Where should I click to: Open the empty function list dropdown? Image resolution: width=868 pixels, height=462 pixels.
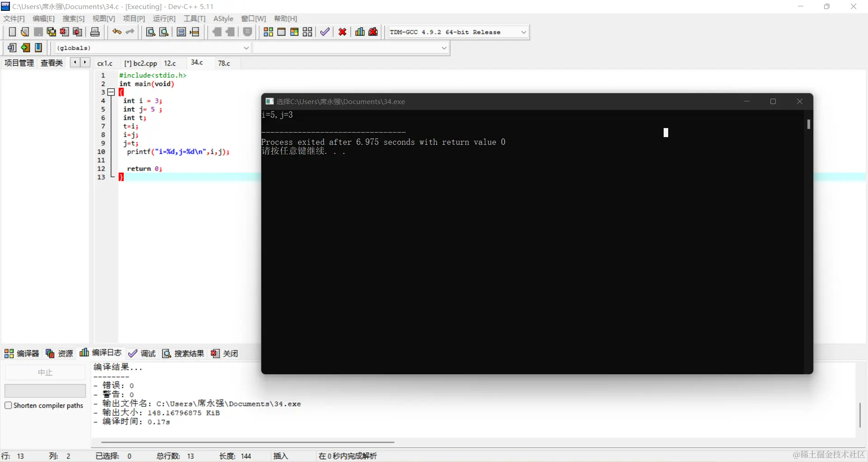(x=443, y=48)
